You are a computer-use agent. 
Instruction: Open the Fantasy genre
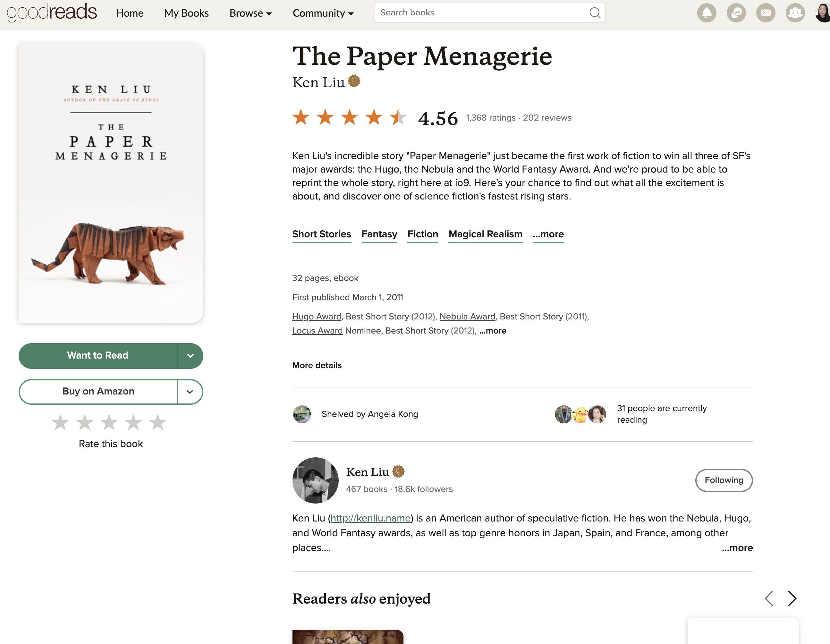[x=379, y=234]
